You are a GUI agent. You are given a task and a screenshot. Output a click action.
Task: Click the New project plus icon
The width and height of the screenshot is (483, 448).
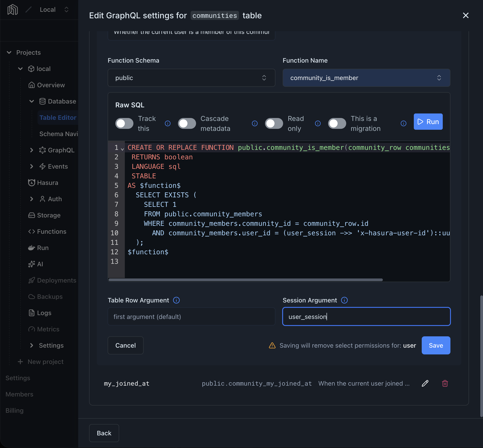click(x=20, y=361)
